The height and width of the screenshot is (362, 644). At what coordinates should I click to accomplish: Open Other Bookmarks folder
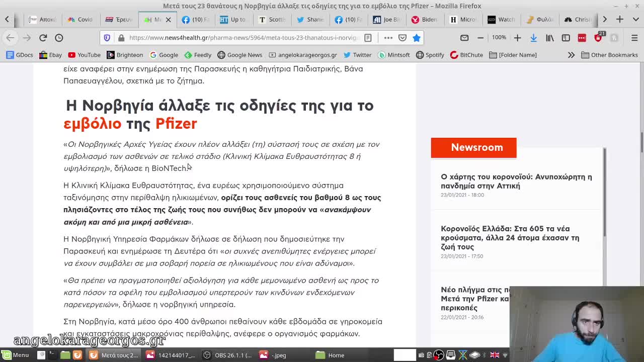[609, 55]
